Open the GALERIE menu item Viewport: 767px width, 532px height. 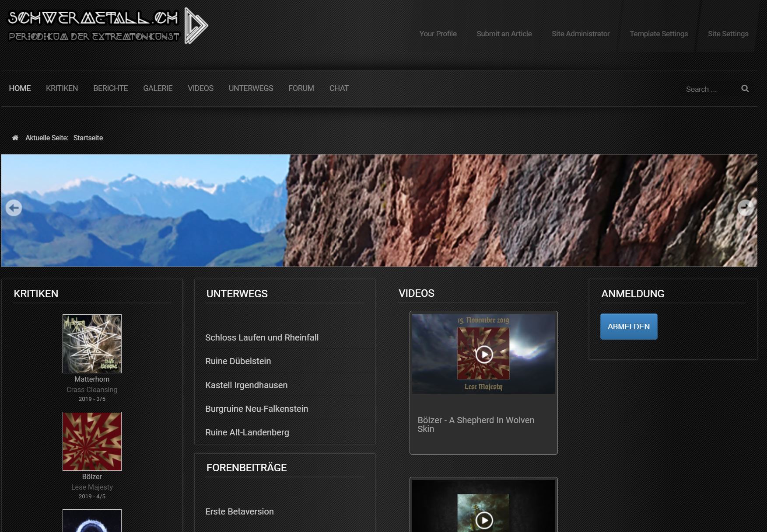pos(158,88)
